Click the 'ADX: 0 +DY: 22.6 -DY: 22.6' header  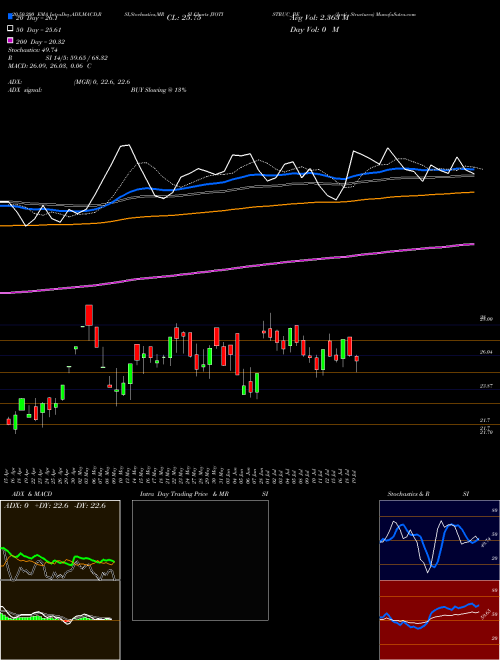pyautogui.click(x=55, y=506)
